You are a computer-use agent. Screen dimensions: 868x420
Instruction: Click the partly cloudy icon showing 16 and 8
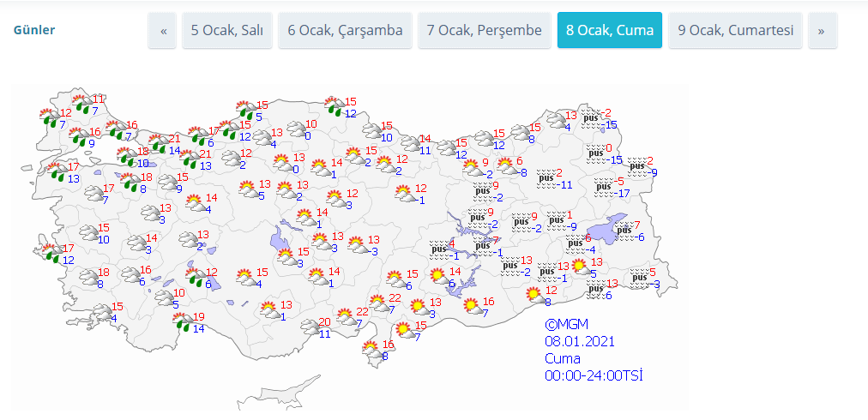coord(371,350)
